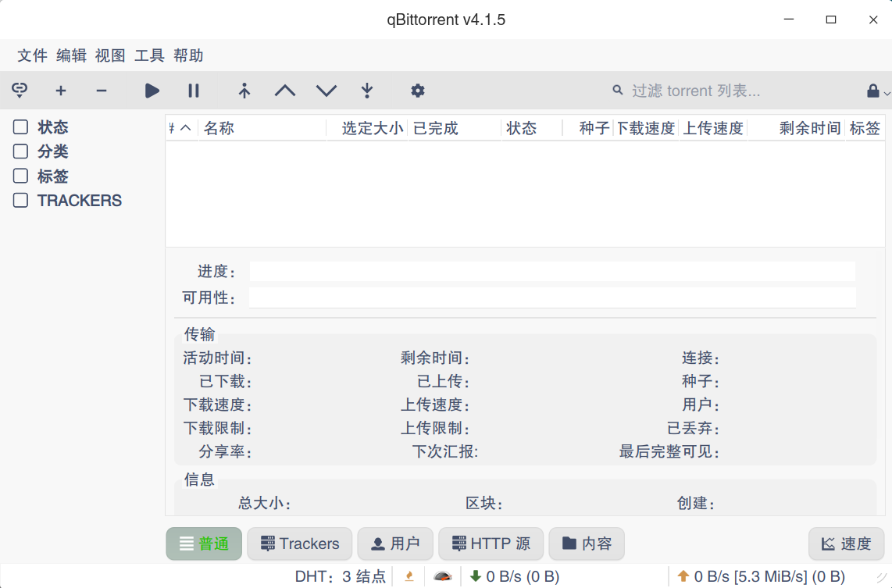
Task: Click the connection status flame icon in status bar
Action: pyautogui.click(x=409, y=576)
